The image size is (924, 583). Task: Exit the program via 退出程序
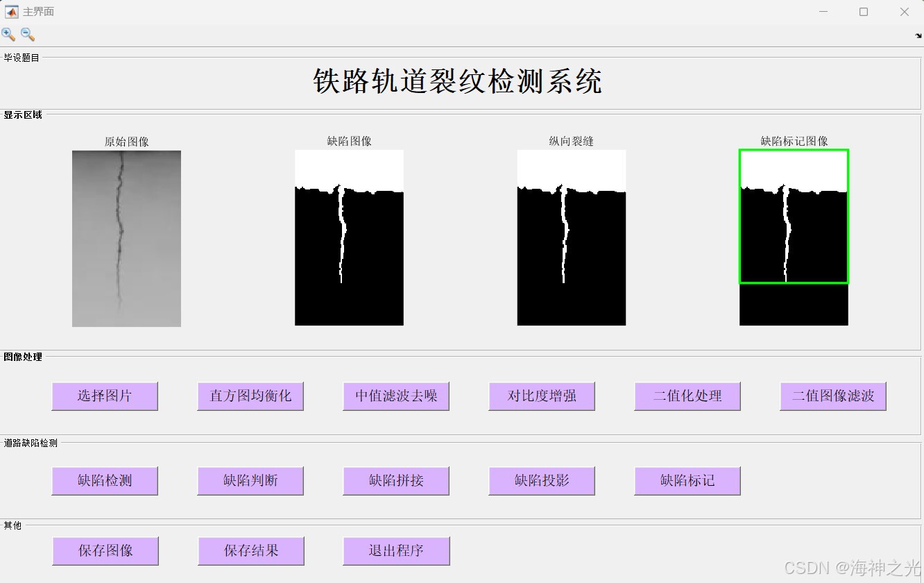point(396,550)
